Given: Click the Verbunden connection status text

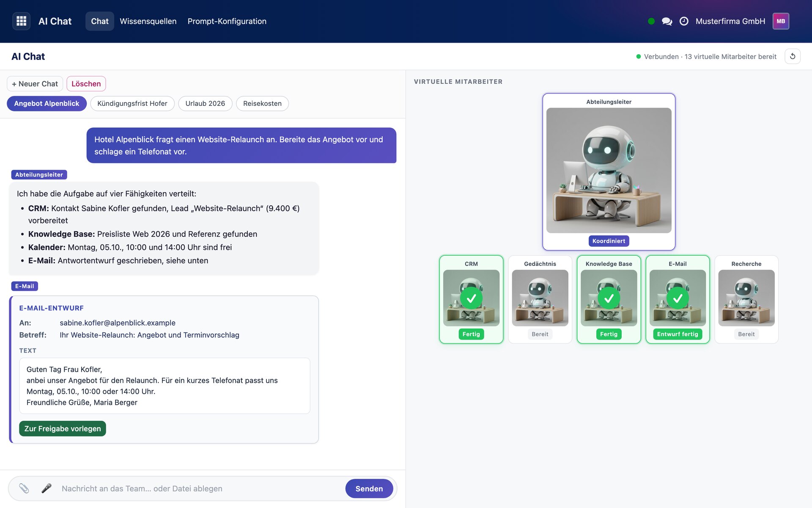Looking at the screenshot, I should [710, 56].
